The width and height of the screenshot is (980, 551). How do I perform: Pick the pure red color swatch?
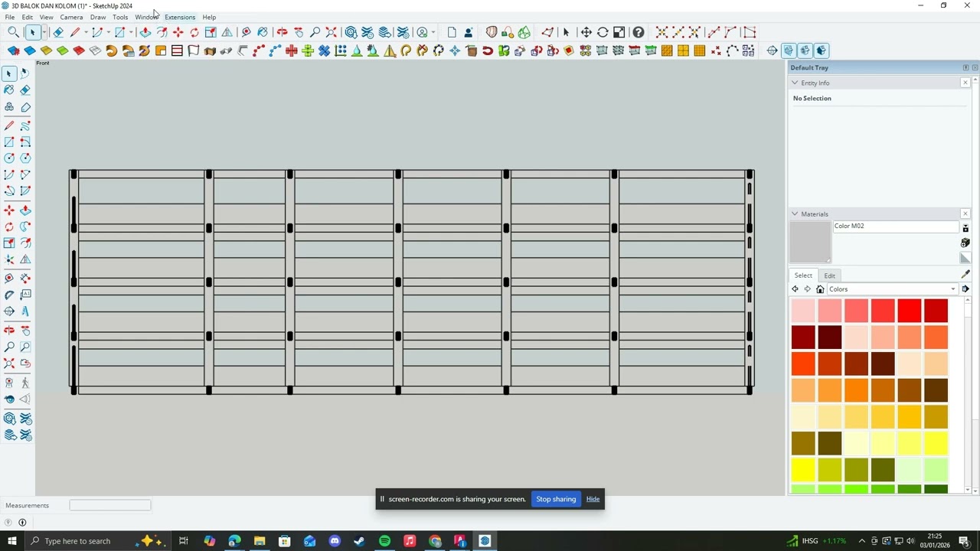coord(910,311)
